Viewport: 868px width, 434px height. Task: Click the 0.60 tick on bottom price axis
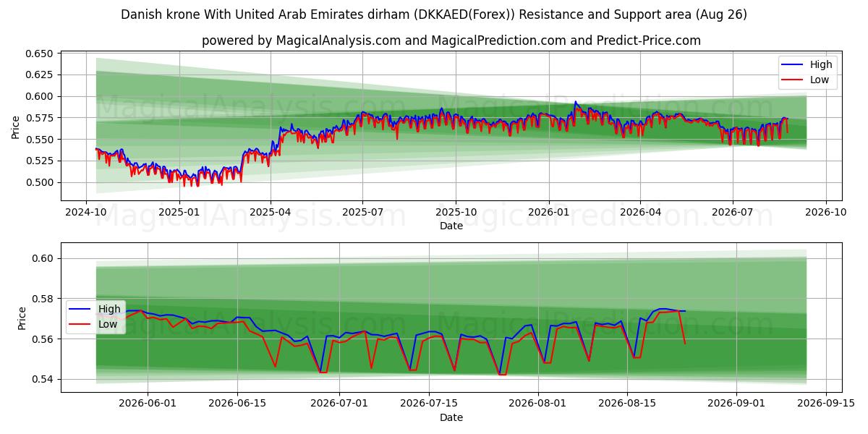tap(43, 258)
